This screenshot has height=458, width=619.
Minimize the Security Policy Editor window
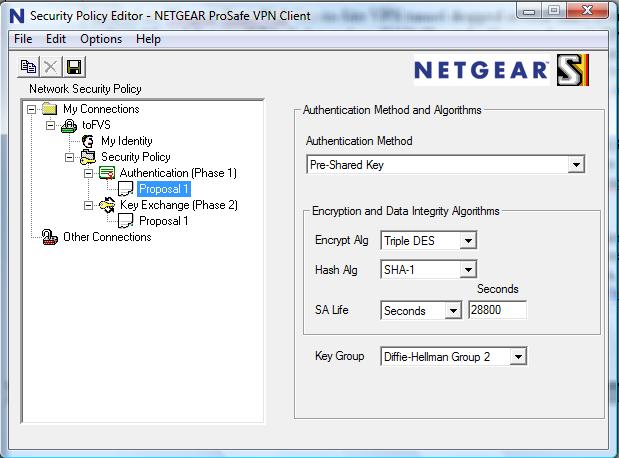pyautogui.click(x=529, y=10)
